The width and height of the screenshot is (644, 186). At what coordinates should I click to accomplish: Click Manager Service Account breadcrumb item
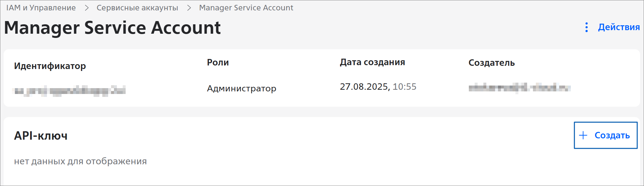coord(246,8)
